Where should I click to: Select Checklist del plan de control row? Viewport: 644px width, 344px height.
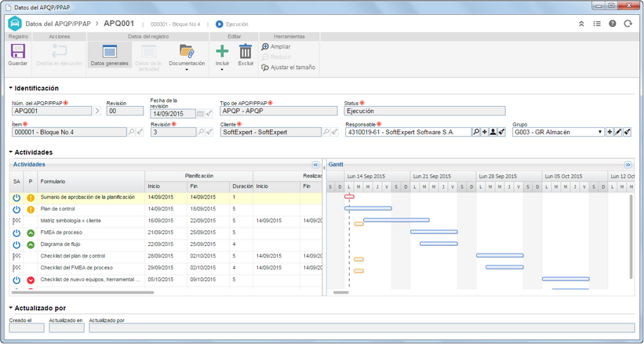(166, 256)
